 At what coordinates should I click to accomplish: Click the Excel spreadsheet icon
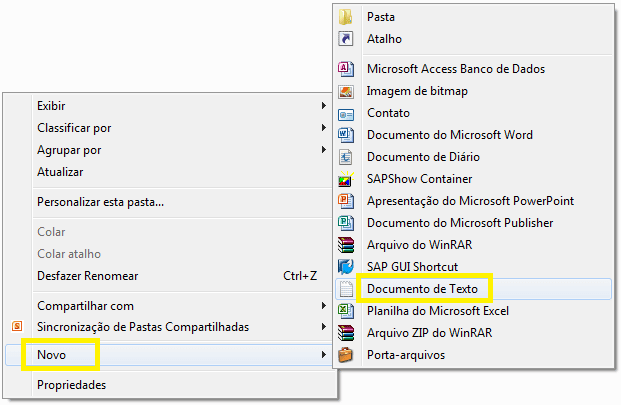pyautogui.click(x=346, y=311)
